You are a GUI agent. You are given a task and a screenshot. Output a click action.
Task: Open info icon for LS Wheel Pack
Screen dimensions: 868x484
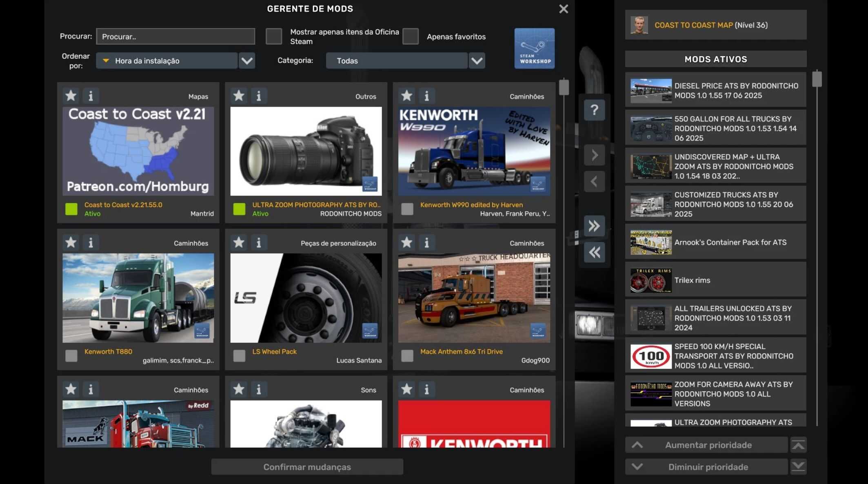click(x=259, y=243)
